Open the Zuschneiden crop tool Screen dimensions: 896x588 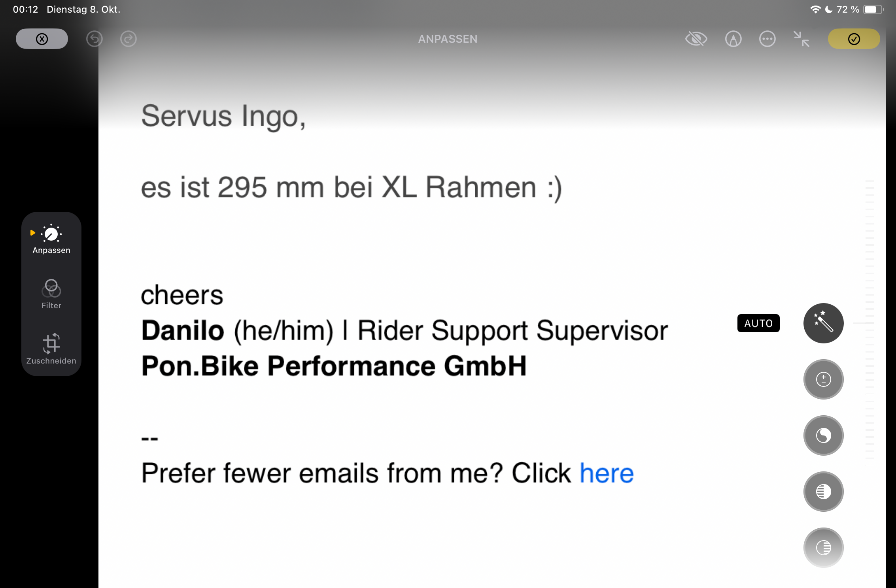click(x=51, y=349)
